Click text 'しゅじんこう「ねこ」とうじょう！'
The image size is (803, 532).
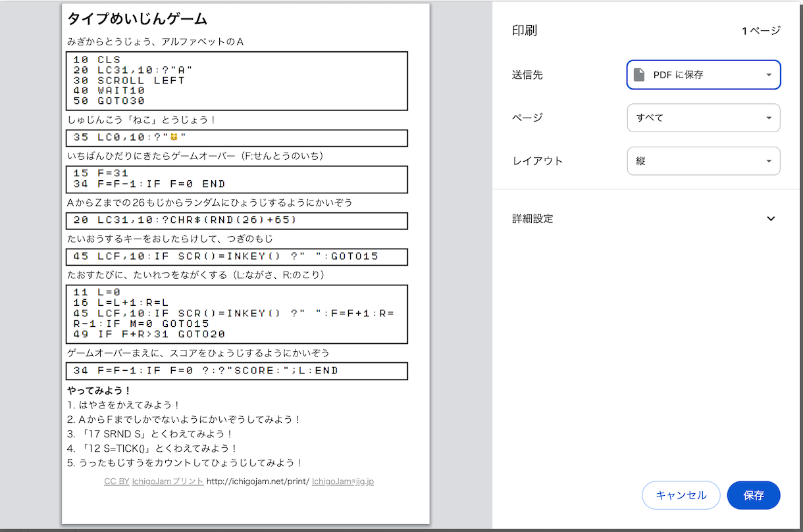(x=142, y=120)
